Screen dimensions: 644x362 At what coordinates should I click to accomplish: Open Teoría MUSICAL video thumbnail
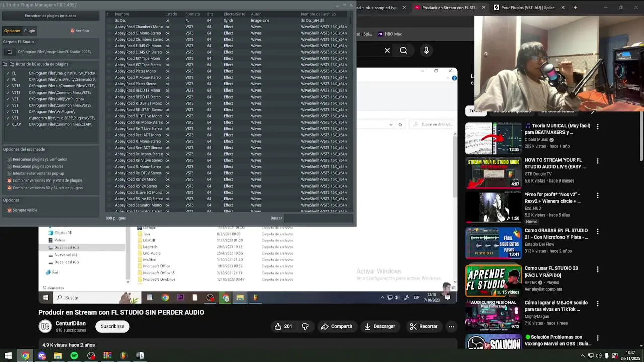[x=494, y=138]
